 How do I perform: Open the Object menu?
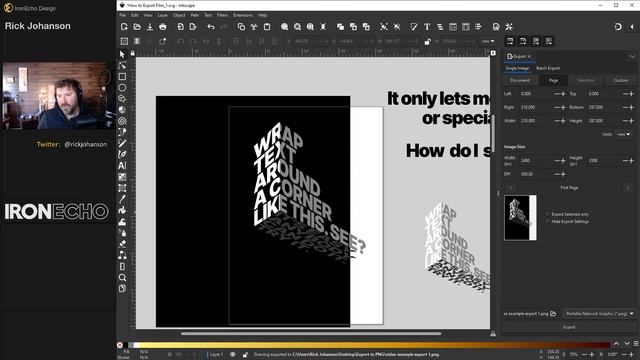[x=179, y=16]
